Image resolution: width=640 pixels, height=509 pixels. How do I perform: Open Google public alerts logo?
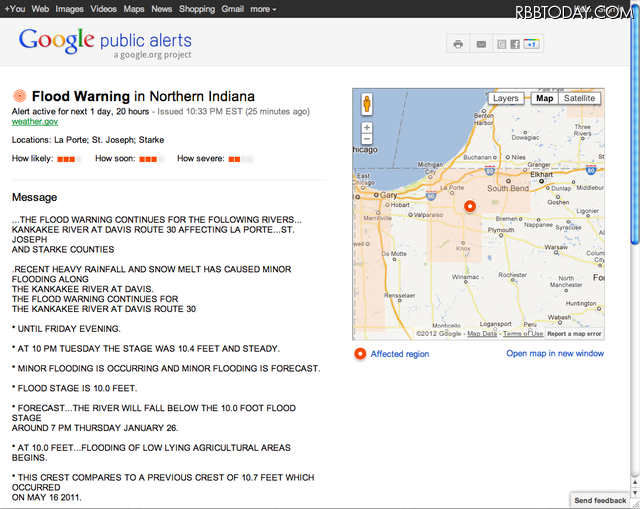coord(105,43)
